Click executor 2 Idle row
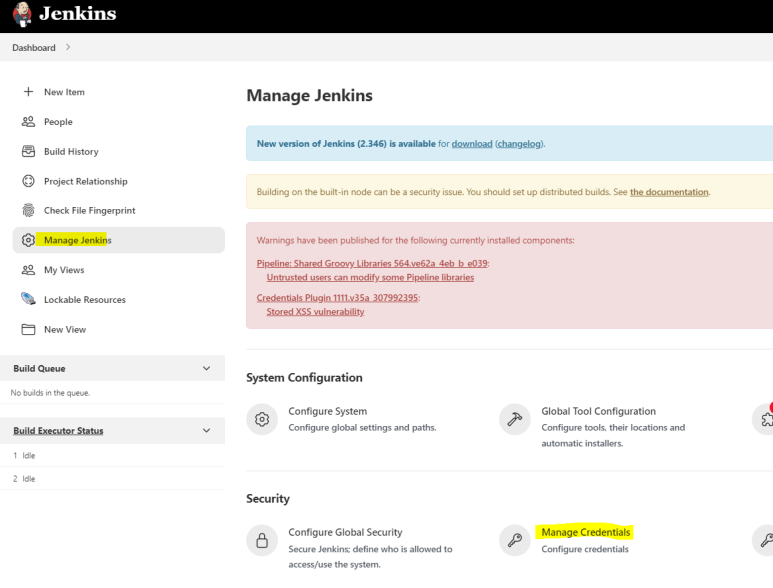 point(112,479)
